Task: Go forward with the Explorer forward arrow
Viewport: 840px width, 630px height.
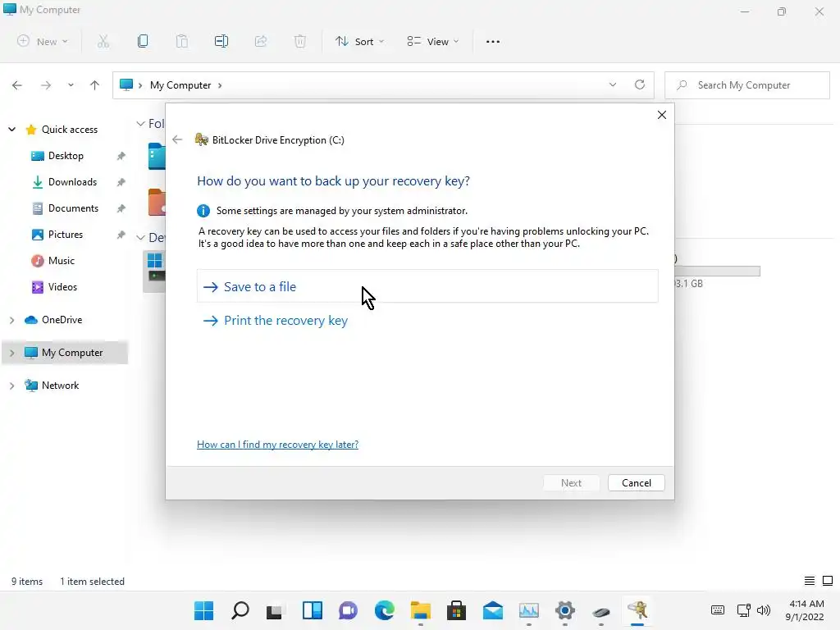Action: (46, 85)
